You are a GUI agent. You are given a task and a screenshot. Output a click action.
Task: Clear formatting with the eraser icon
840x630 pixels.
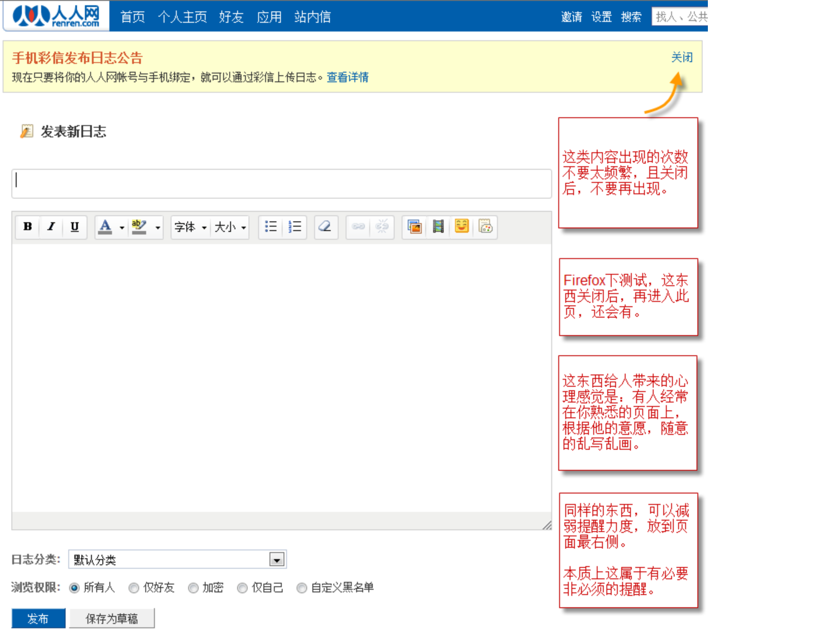click(x=325, y=227)
